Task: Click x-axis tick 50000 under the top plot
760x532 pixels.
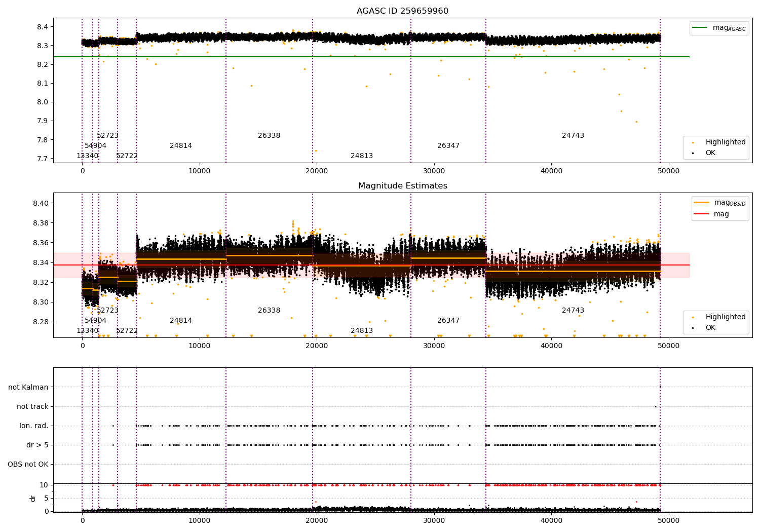Action: coord(669,171)
